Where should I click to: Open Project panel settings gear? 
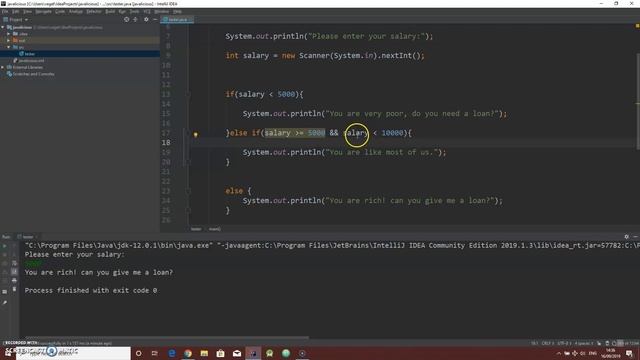[x=146, y=20]
